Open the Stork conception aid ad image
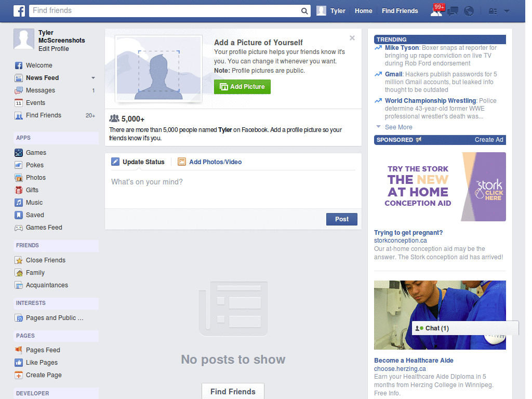This screenshot has height=399, width=532. [x=440, y=187]
